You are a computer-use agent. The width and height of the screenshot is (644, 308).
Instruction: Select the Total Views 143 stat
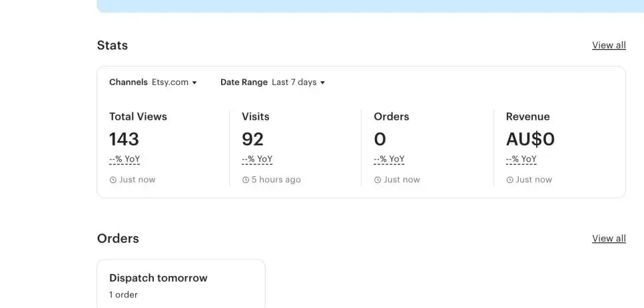click(x=125, y=139)
